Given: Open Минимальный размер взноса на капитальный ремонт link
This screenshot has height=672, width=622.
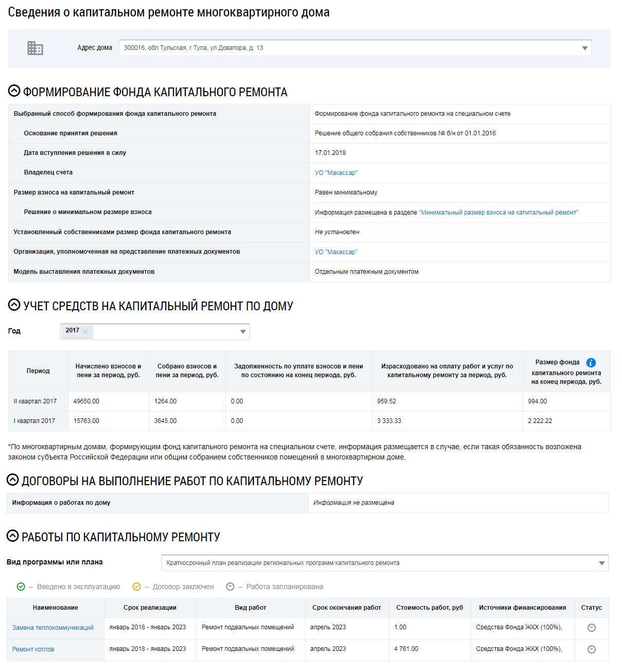Looking at the screenshot, I should [x=498, y=213].
